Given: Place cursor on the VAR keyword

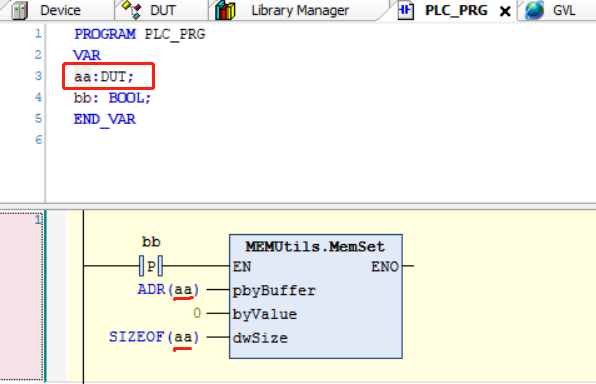Looking at the screenshot, I should coord(87,56).
